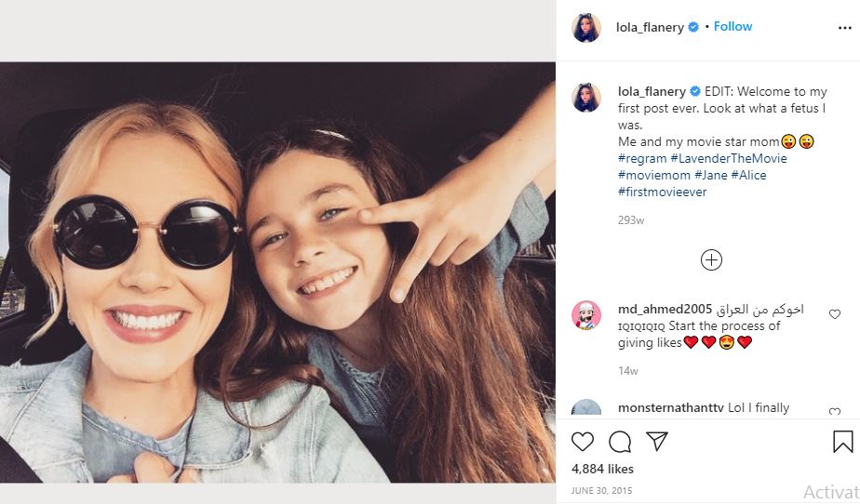Share post via paper plane icon
Image resolution: width=860 pixels, height=504 pixels.
click(657, 442)
